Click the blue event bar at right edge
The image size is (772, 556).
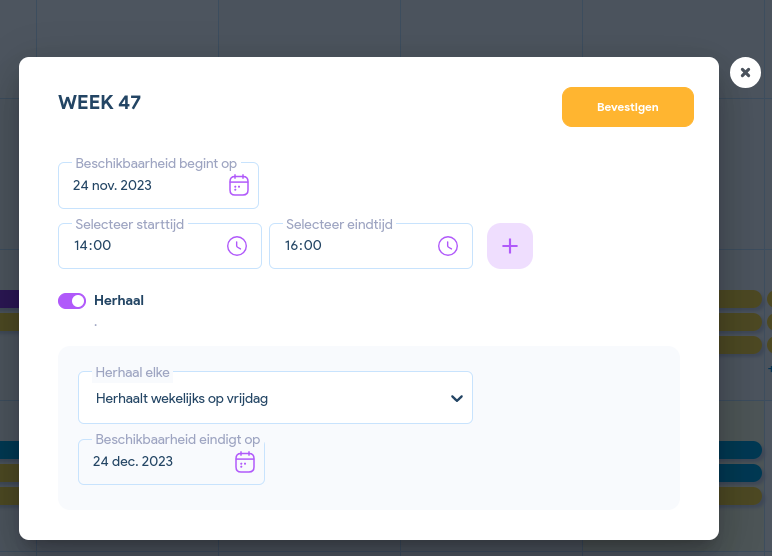point(745,450)
